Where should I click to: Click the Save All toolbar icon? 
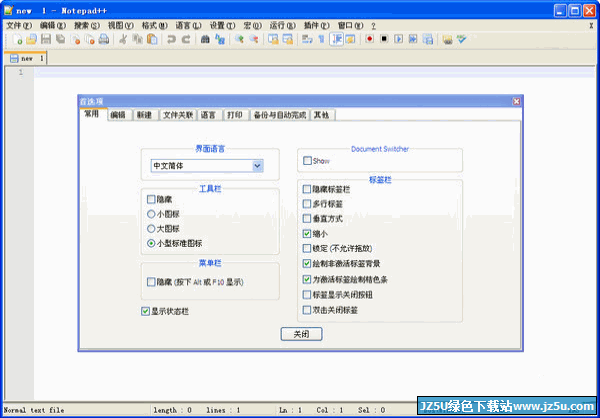(x=60, y=39)
